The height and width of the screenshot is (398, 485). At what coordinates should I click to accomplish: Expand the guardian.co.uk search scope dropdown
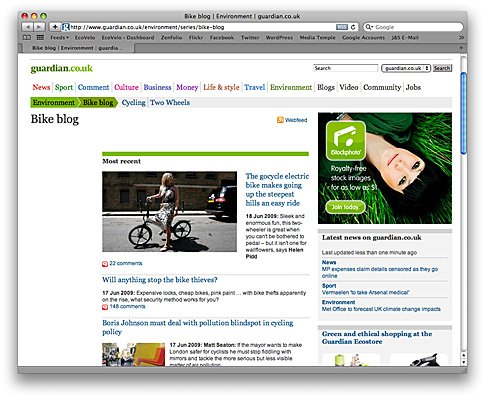point(406,68)
